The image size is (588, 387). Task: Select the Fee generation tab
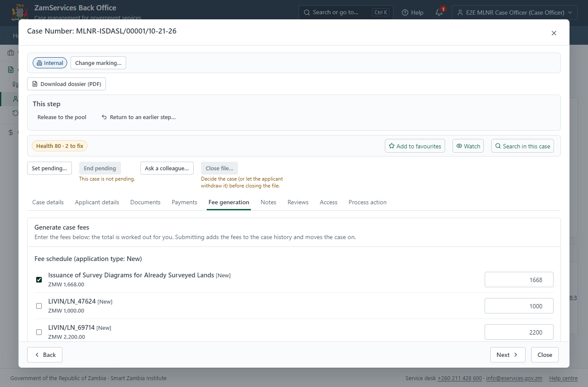point(229,202)
